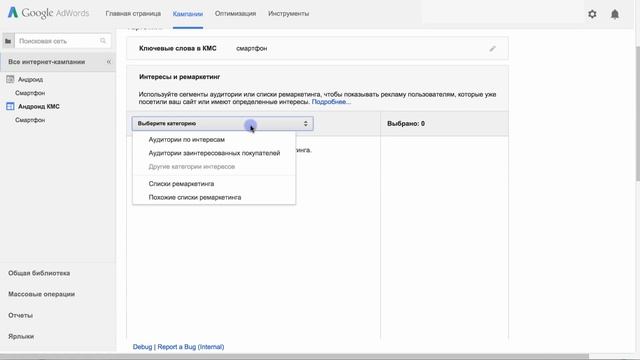
Task: Click the Интересы и ремаркетинг heading
Action: click(x=180, y=77)
